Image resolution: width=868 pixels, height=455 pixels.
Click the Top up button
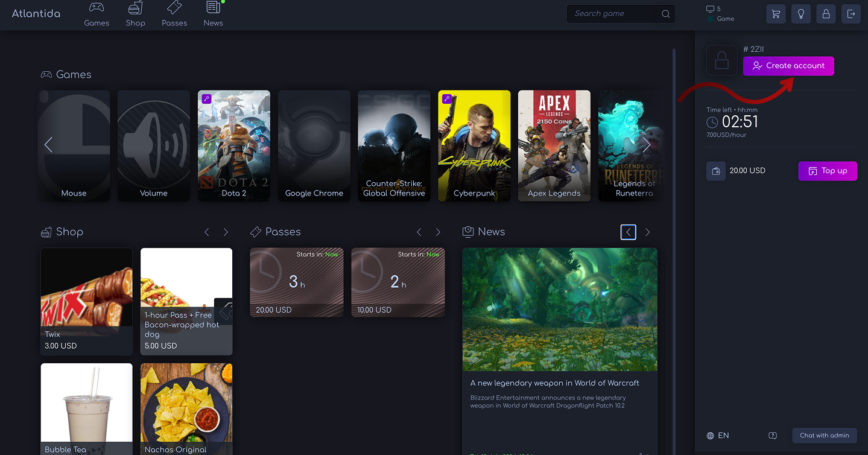point(828,171)
